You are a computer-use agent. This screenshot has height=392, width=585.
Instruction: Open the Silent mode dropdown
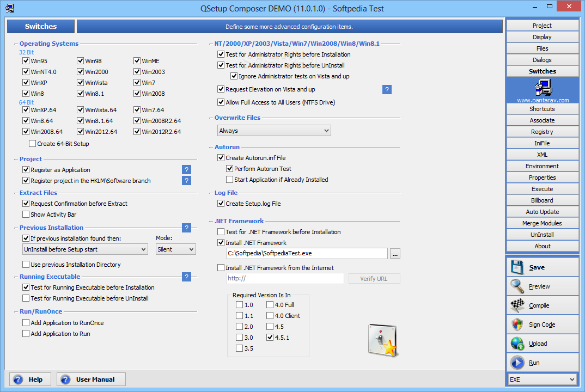[x=176, y=249]
